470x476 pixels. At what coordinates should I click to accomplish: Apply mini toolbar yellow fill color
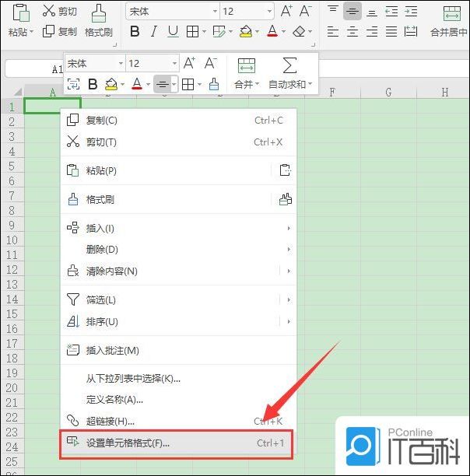click(x=111, y=84)
